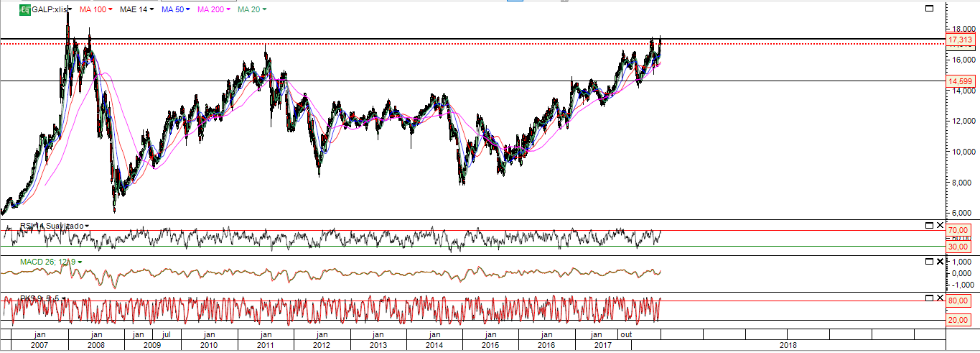Click the 2015 year label on timeline
980x353 pixels.
pyautogui.click(x=490, y=345)
